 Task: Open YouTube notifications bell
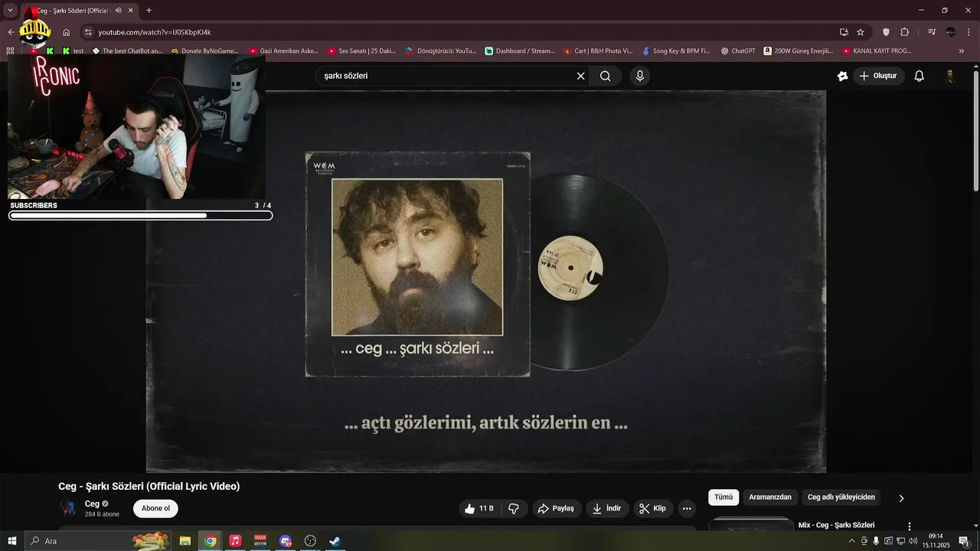[920, 76]
